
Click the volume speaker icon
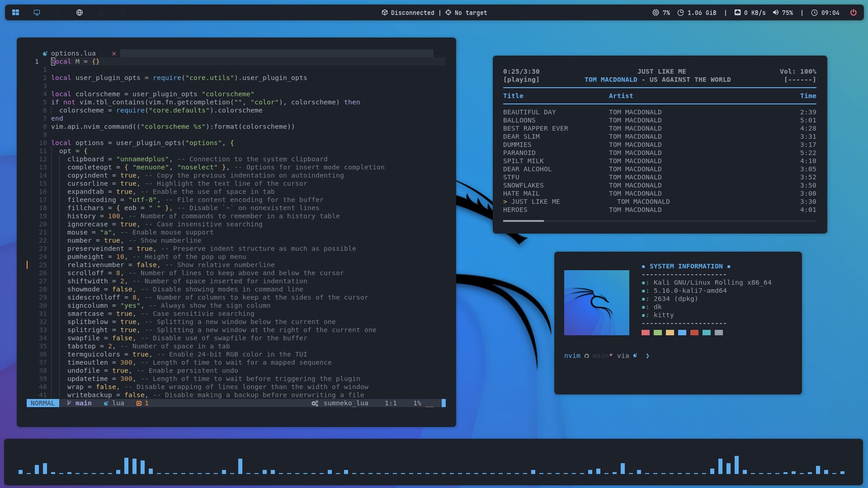[x=776, y=13]
